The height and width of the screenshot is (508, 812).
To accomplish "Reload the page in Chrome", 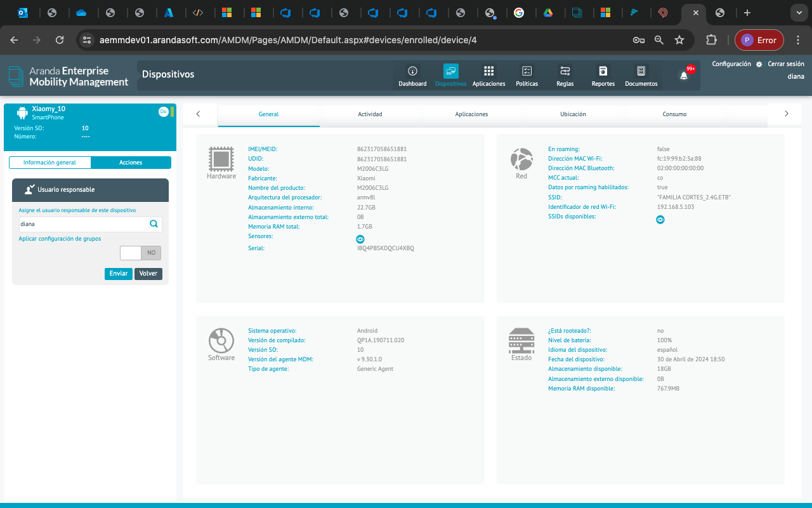I will pyautogui.click(x=60, y=40).
